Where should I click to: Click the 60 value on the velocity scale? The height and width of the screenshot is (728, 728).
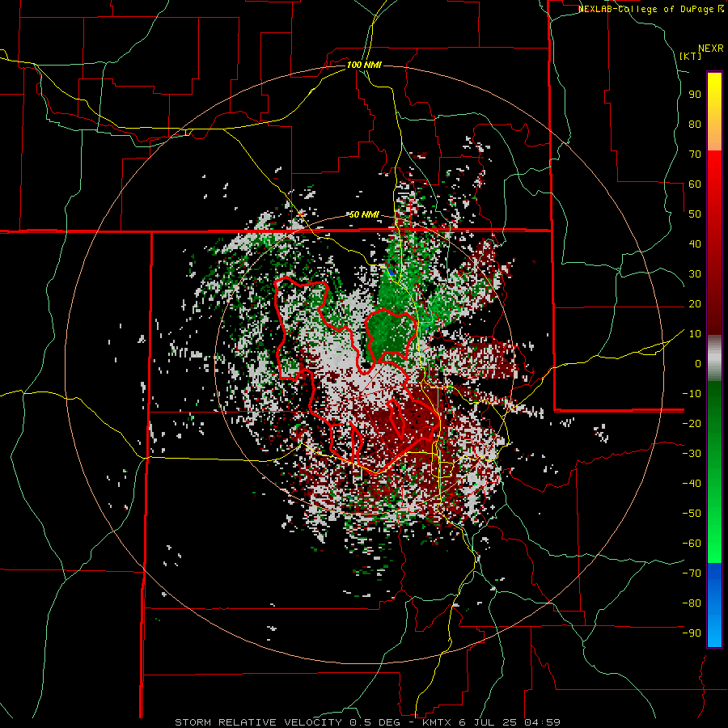click(x=695, y=184)
